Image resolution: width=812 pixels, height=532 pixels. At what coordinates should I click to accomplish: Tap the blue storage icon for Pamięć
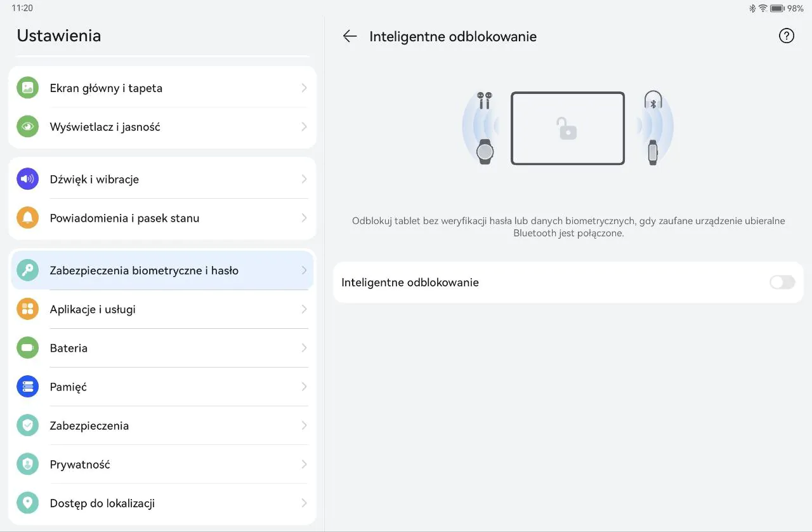tap(27, 387)
